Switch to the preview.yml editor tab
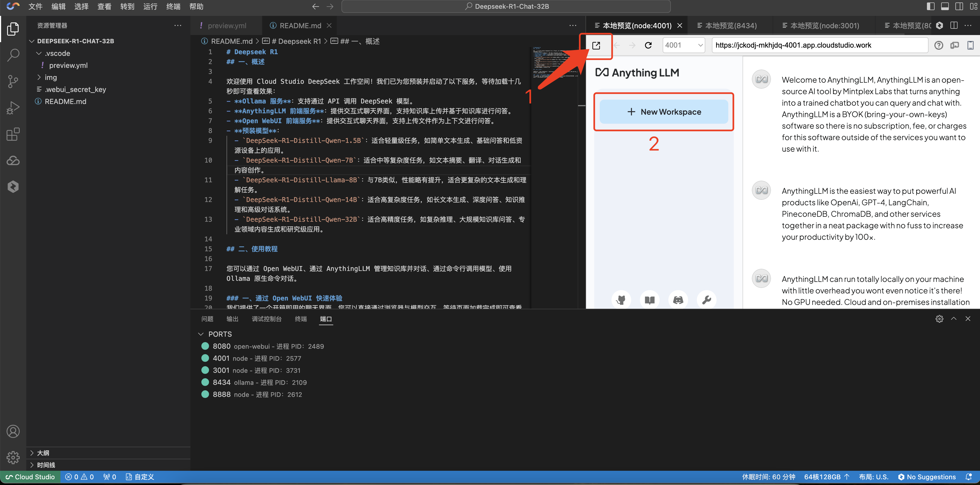 [x=227, y=25]
